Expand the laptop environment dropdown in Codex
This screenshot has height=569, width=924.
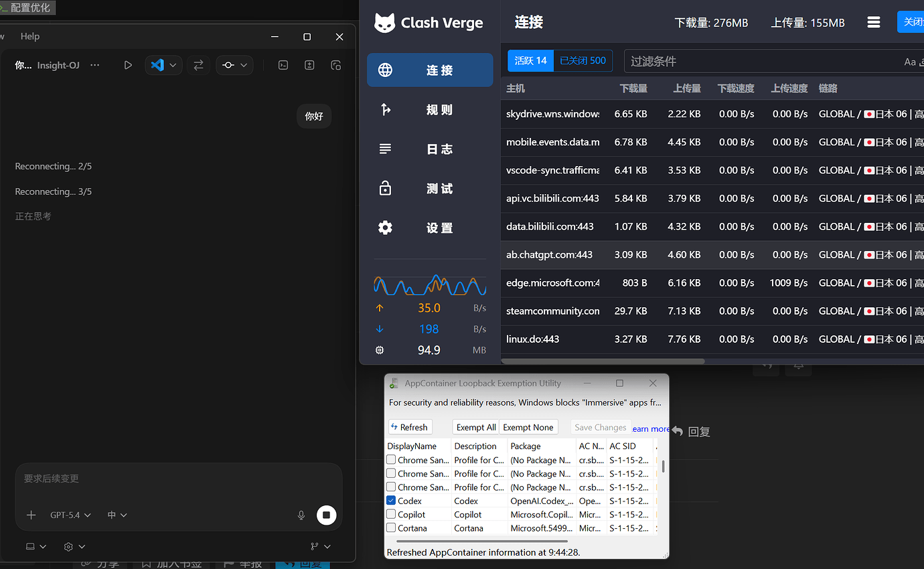(x=36, y=547)
